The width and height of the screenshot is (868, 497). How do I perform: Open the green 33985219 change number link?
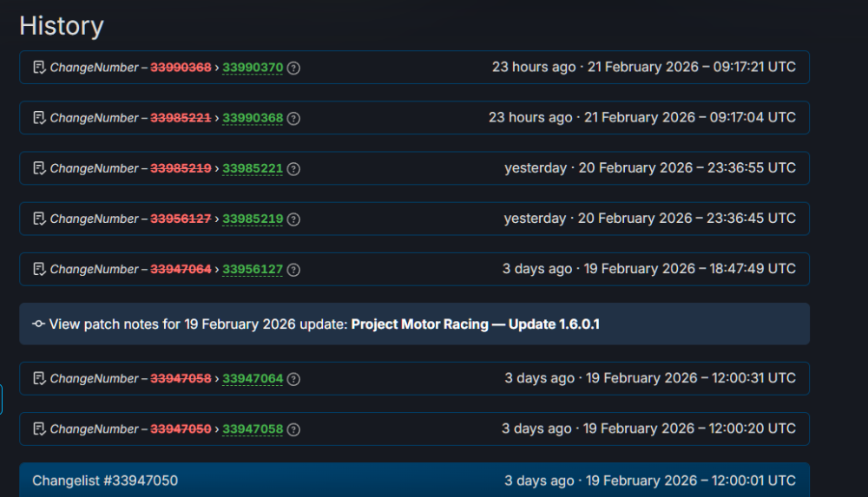253,219
